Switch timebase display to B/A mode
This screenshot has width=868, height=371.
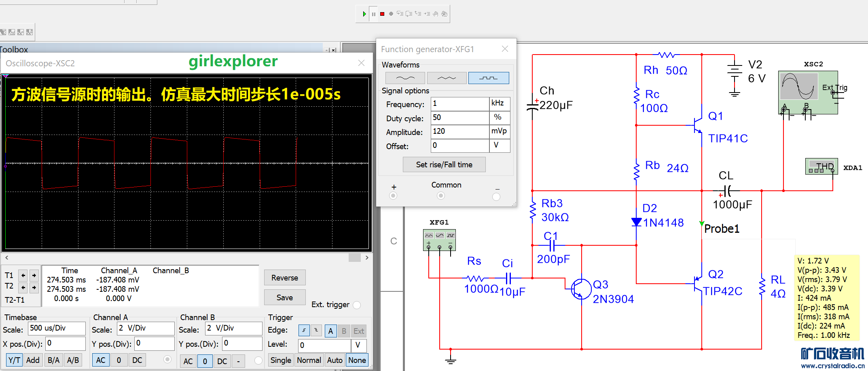coord(53,360)
